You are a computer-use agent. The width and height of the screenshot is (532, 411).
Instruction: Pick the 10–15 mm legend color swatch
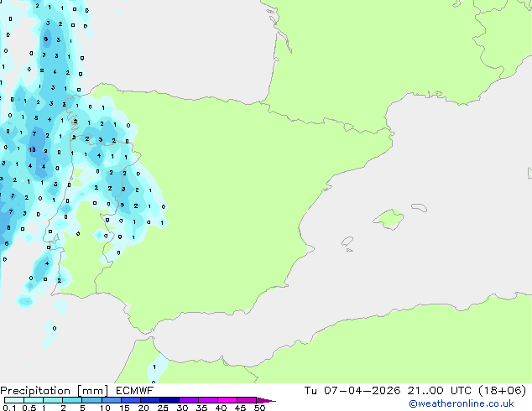pyautogui.click(x=111, y=400)
